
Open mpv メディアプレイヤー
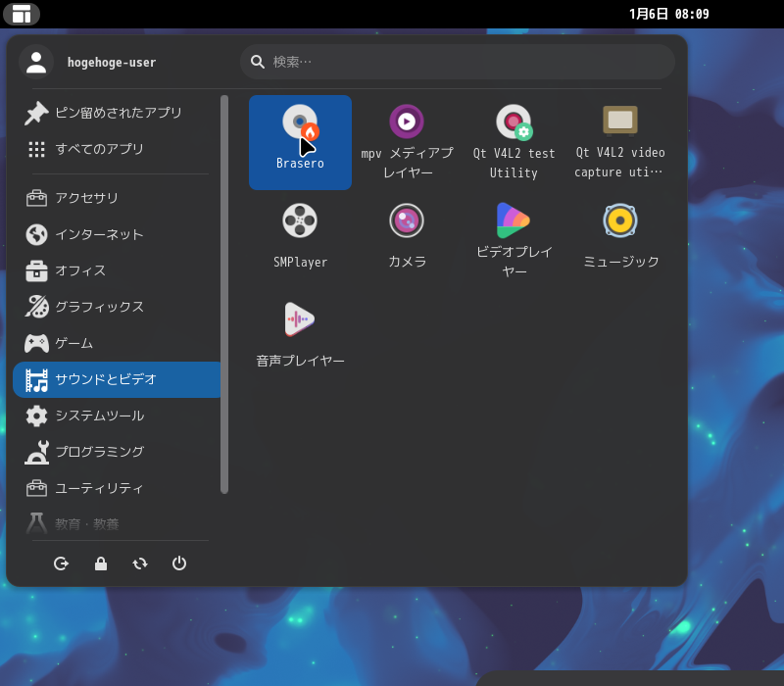[407, 142]
